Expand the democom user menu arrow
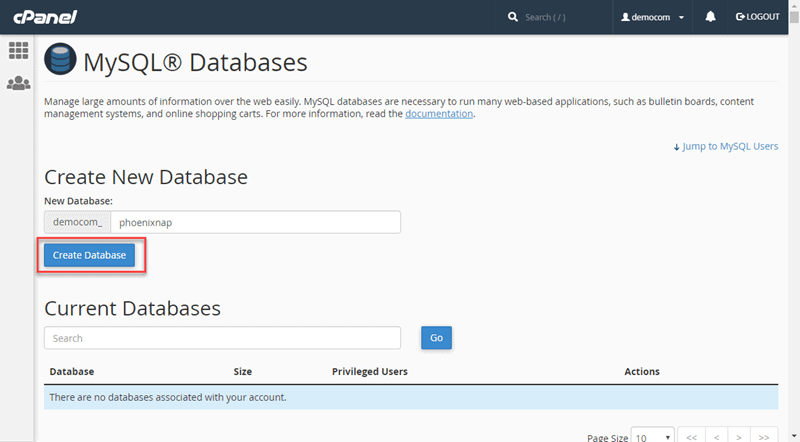800x442 pixels. (x=681, y=17)
